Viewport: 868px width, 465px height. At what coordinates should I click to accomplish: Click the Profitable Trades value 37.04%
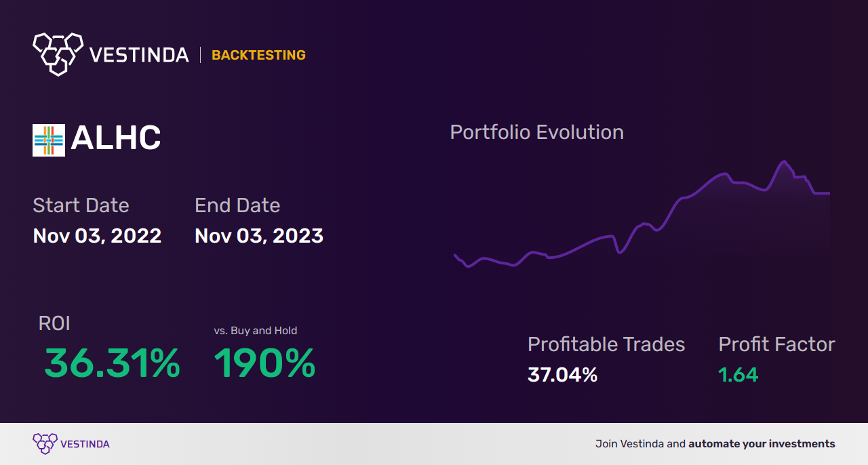[562, 375]
